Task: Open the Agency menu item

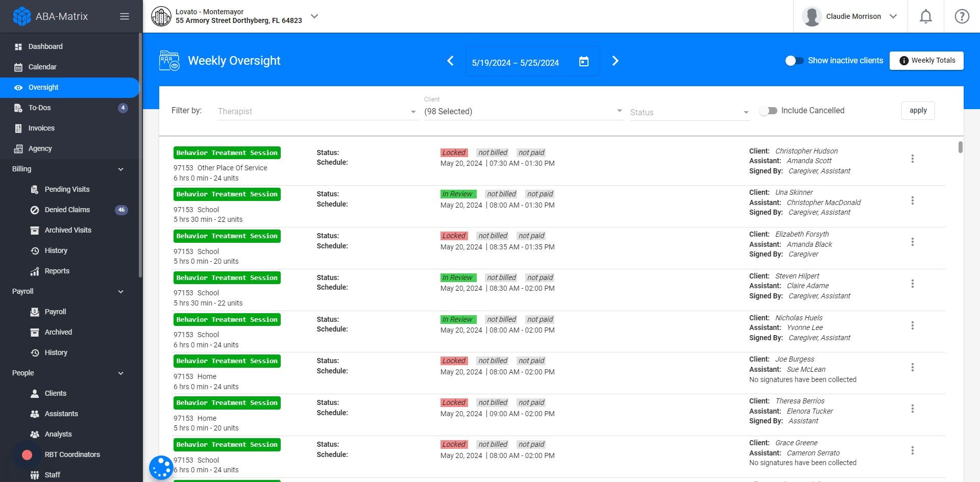Action: pos(69,149)
